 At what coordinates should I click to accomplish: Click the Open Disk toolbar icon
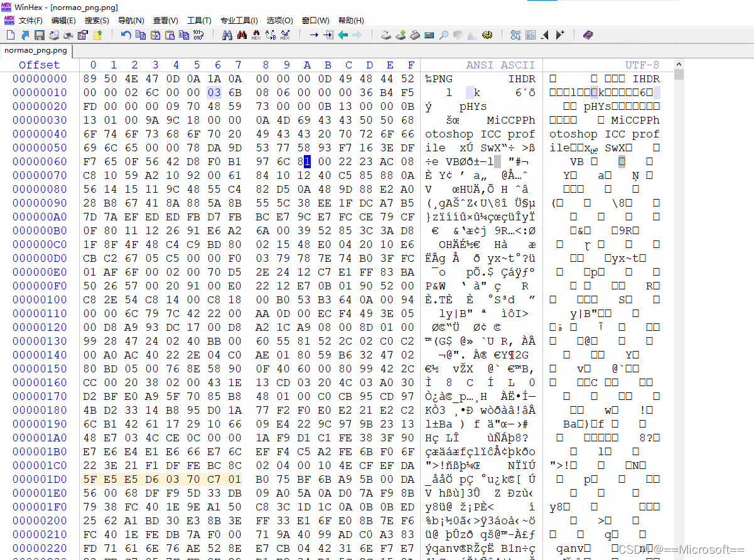386,35
